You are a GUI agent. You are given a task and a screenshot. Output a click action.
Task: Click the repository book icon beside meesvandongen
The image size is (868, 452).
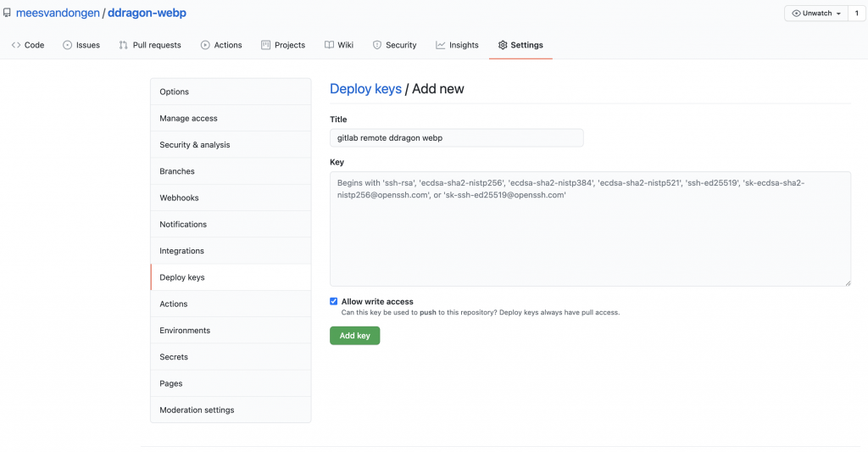7,14
